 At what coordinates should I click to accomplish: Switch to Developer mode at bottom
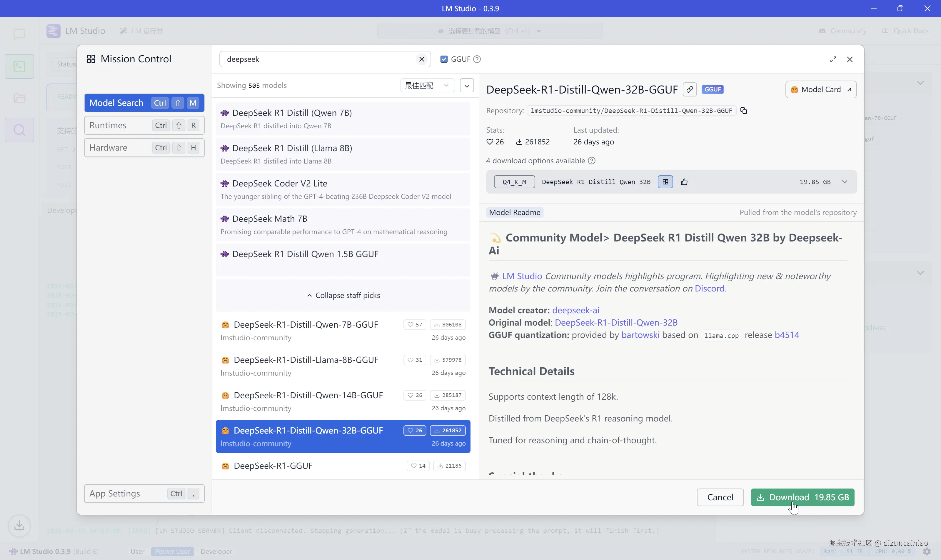[x=216, y=551]
